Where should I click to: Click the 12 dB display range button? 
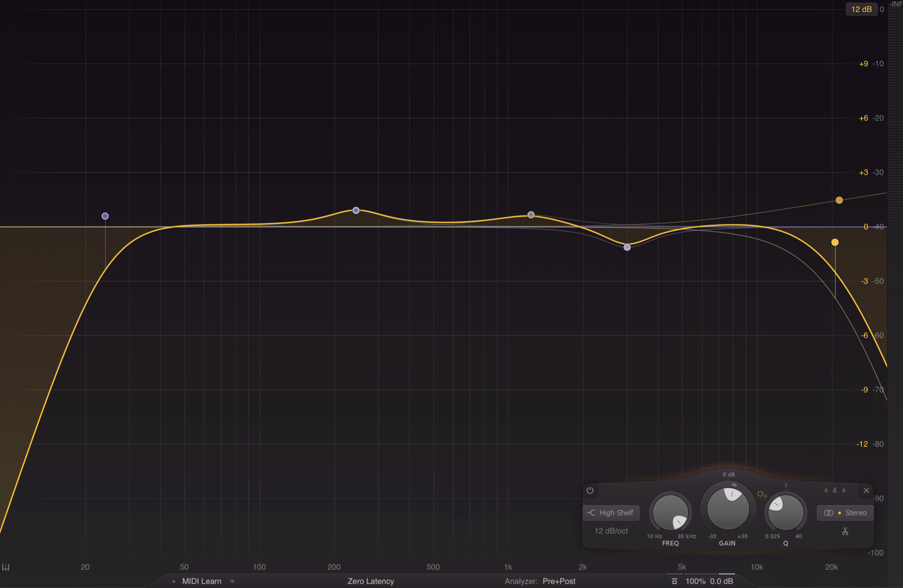[x=861, y=9]
